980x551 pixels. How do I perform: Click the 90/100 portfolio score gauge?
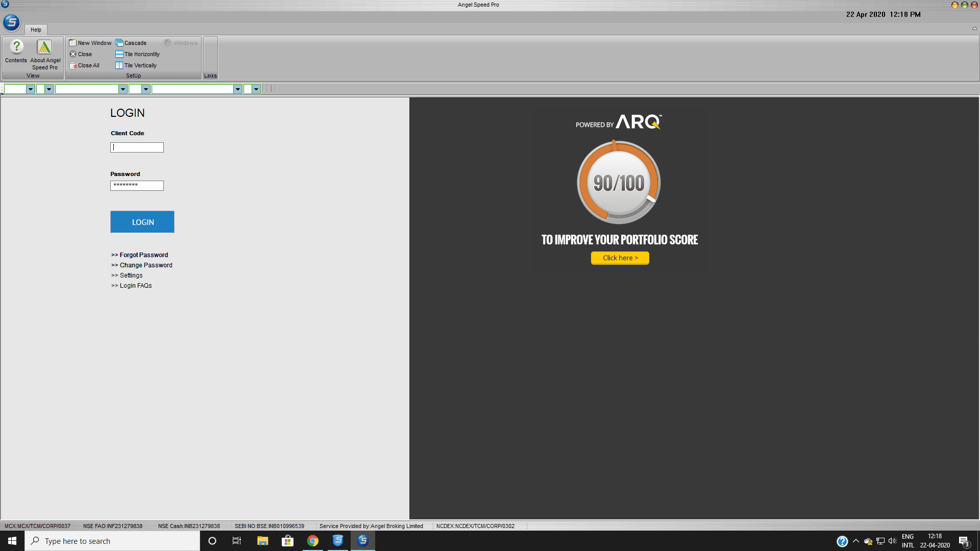click(x=619, y=183)
